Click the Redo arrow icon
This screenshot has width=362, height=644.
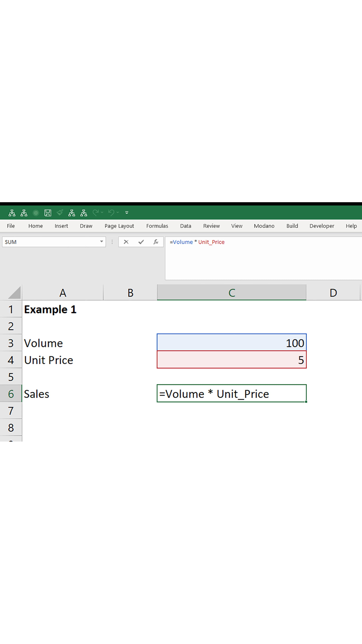(x=95, y=213)
